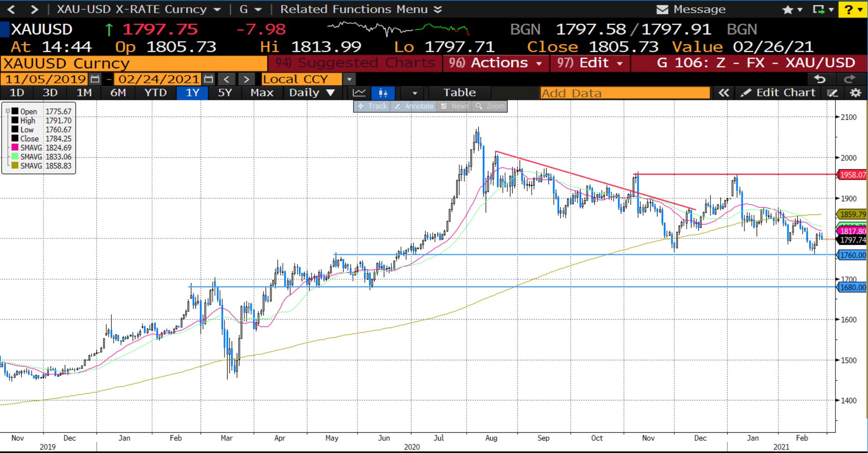868x453 pixels.
Task: Open start date calendar picker icon
Action: (95, 79)
